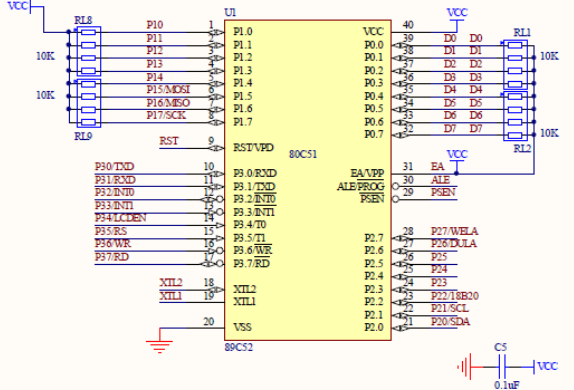Click the P34/LCDEN net label
Screen dimensions: 574x390
120,218
